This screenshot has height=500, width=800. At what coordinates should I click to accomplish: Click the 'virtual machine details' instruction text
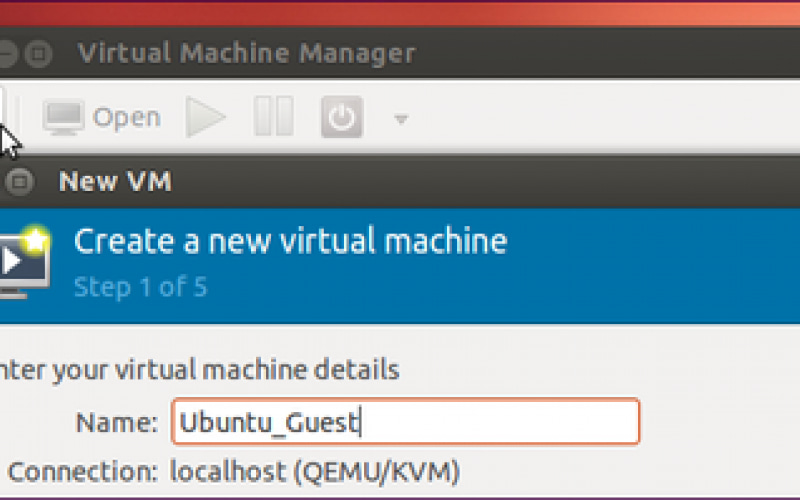[x=199, y=370]
